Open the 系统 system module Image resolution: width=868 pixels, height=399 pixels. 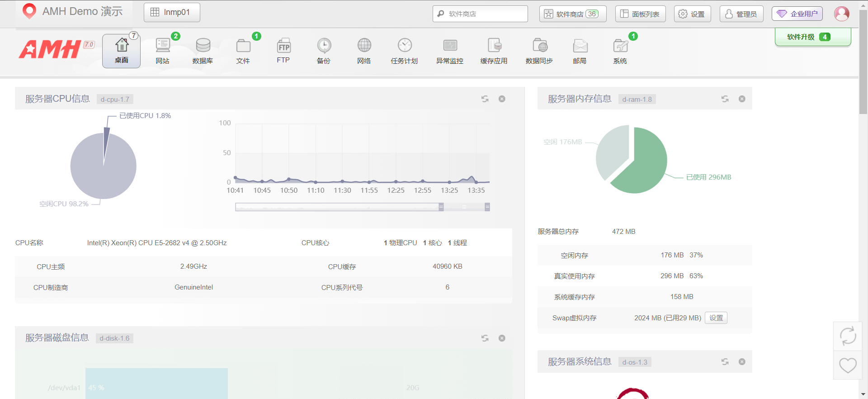tap(620, 51)
